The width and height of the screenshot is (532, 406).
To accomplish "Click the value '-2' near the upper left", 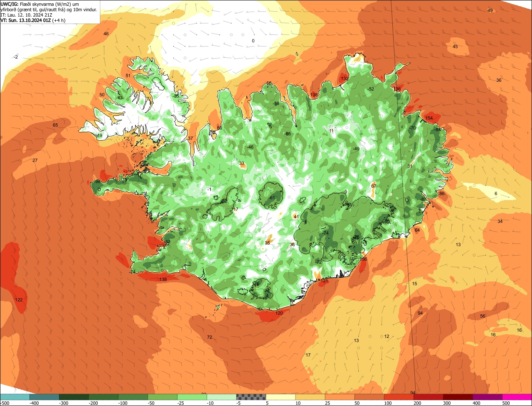I will tap(16, 57).
